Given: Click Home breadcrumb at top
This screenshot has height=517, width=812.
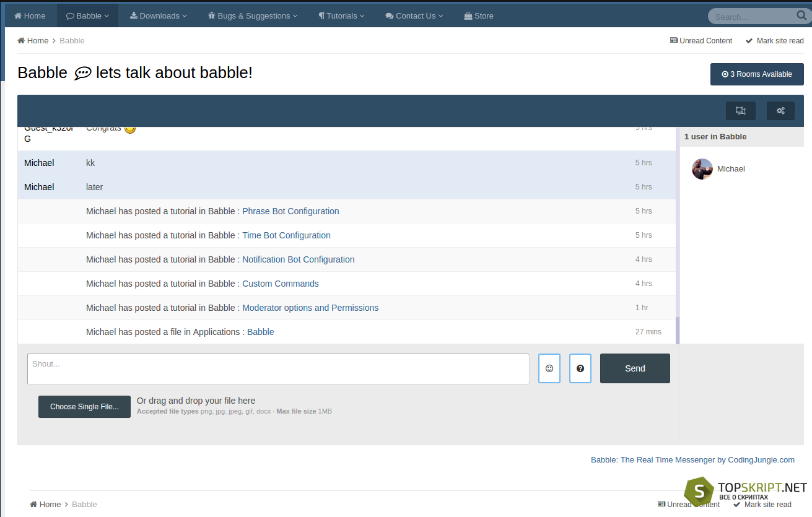Looking at the screenshot, I should 33,40.
